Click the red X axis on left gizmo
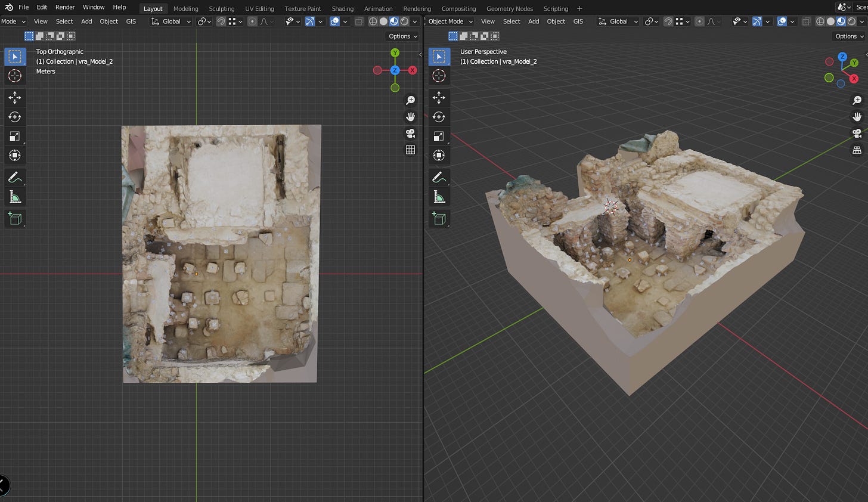 tap(412, 70)
